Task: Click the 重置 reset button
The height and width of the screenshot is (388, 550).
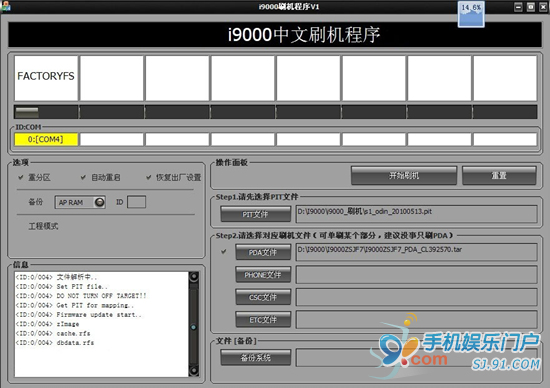Action: pyautogui.click(x=499, y=175)
